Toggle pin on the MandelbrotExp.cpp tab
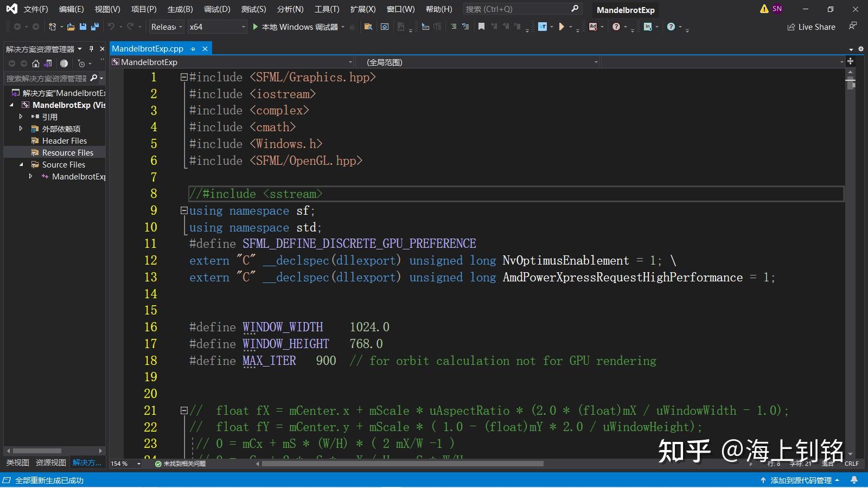The height and width of the screenshot is (488, 868). click(193, 49)
